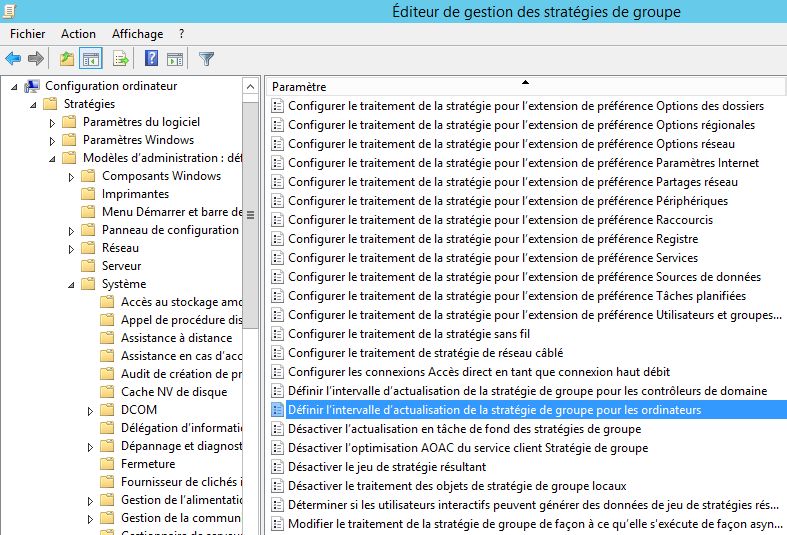Click the Filter funnel toolbar icon
This screenshot has width=787, height=535.
tap(206, 59)
